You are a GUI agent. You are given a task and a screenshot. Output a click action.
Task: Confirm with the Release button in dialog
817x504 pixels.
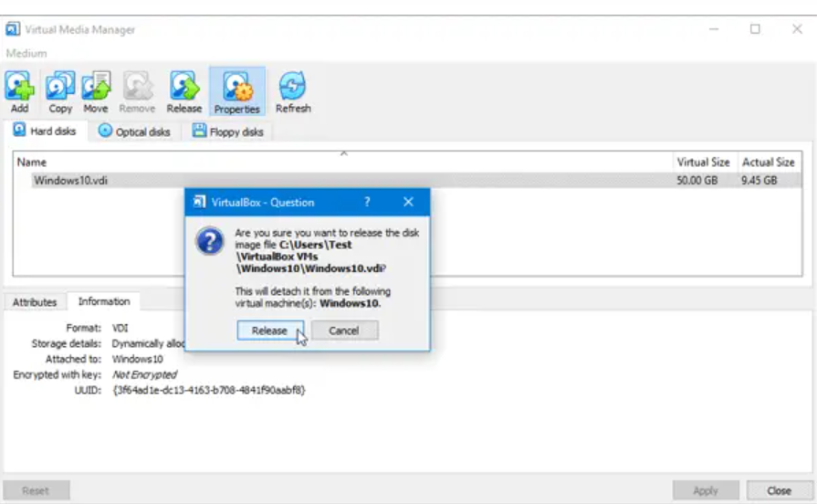[x=270, y=331]
